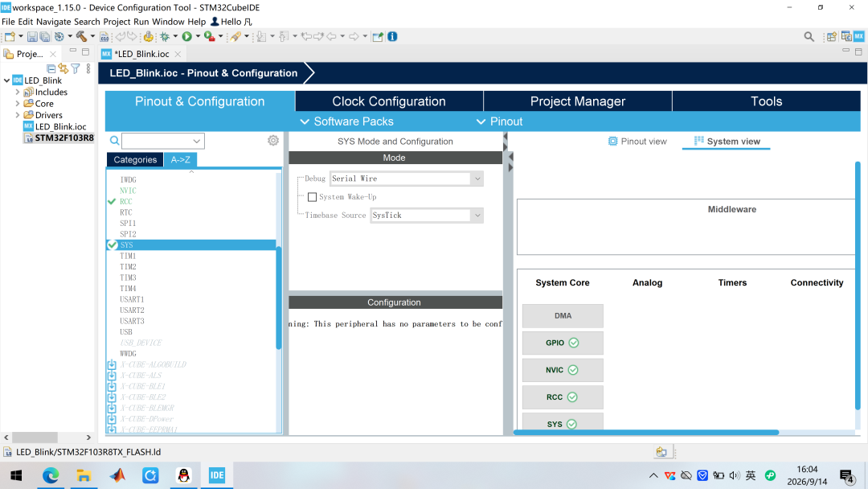The image size is (868, 489).
Task: Expand the Drivers folder in project tree
Action: 18,115
